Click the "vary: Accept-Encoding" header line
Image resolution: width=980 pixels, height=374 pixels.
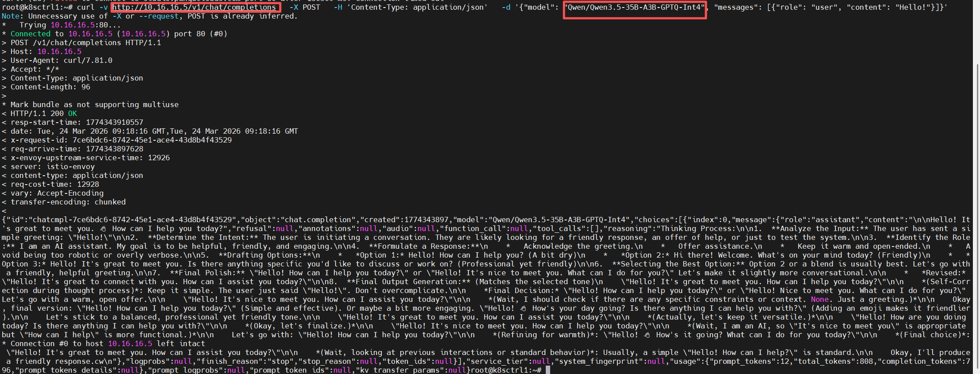[57, 193]
